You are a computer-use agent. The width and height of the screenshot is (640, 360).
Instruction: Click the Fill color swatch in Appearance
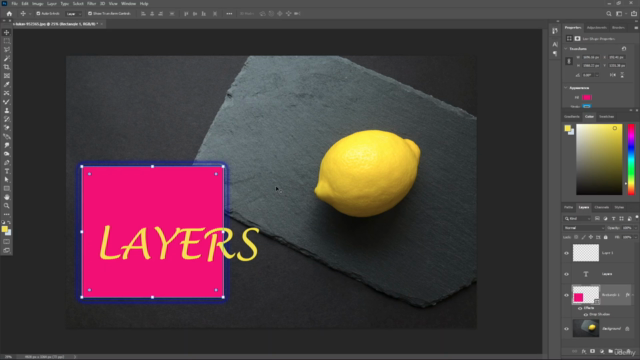[587, 97]
